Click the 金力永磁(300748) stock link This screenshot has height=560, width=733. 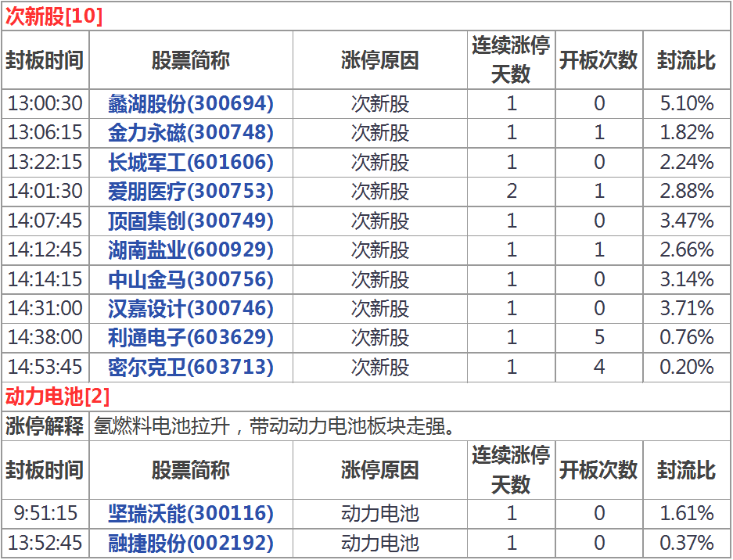[191, 132]
